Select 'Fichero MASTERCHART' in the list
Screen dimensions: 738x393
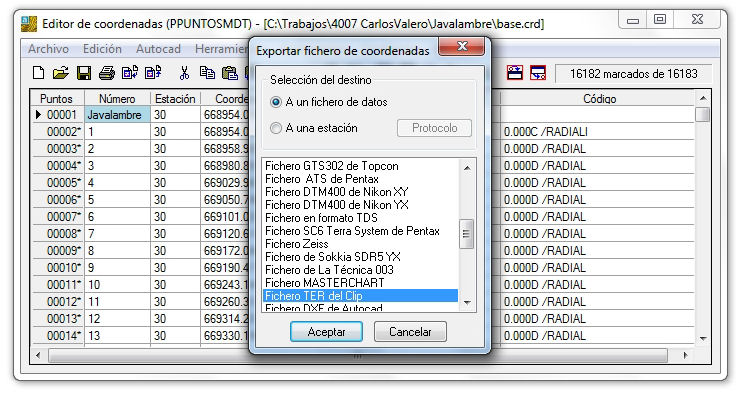coord(360,283)
